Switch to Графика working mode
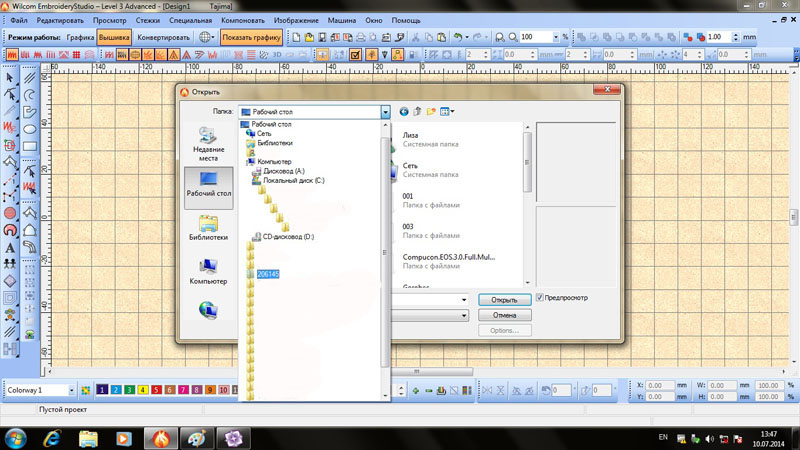Viewport: 800px width, 450px height. pos(80,37)
